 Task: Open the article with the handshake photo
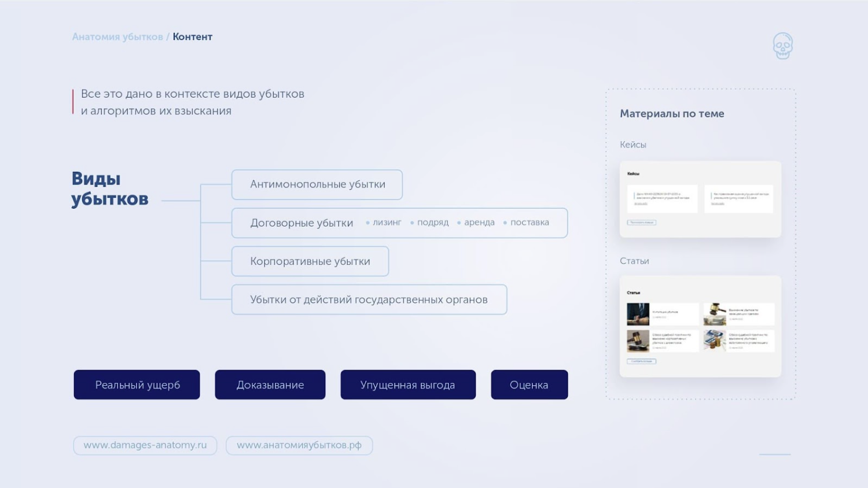[663, 315]
